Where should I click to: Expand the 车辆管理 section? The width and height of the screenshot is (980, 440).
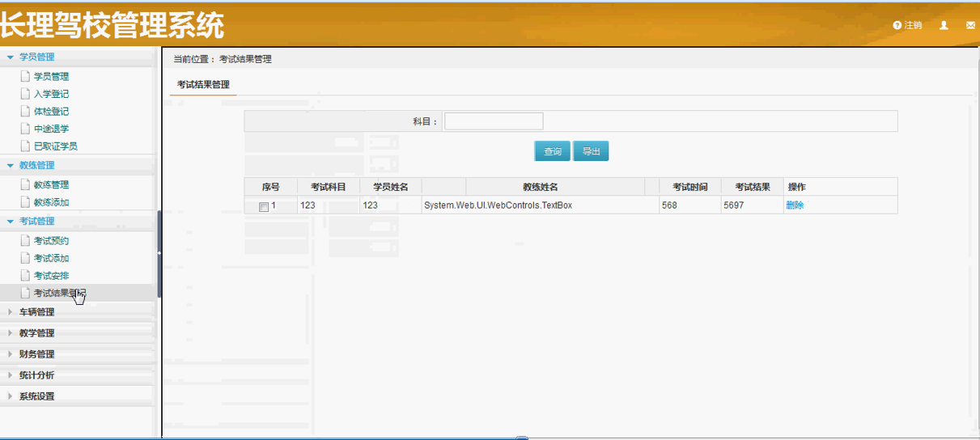pyautogui.click(x=78, y=312)
